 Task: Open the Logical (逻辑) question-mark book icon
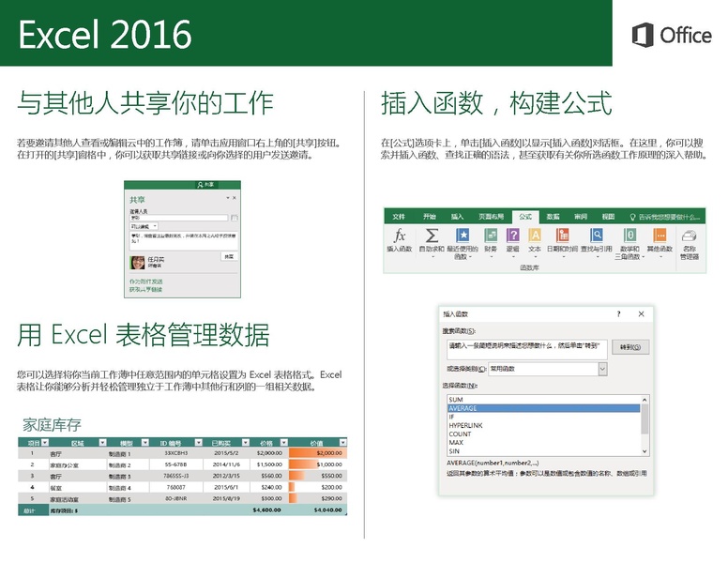pos(512,236)
